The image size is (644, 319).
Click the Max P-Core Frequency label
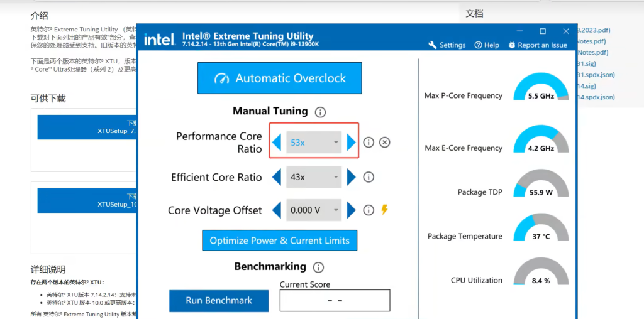point(464,95)
